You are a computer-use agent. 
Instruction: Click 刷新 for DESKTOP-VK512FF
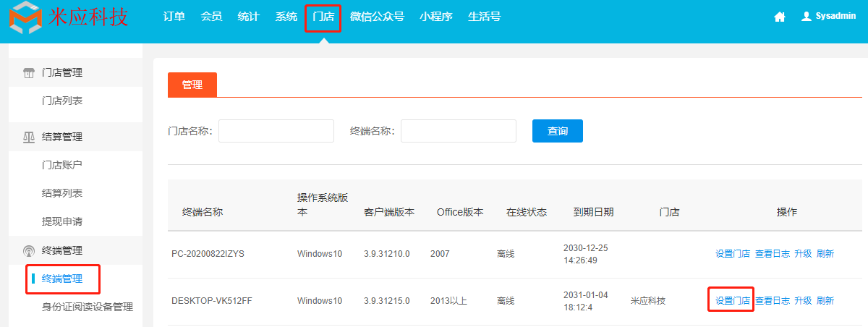click(x=825, y=300)
